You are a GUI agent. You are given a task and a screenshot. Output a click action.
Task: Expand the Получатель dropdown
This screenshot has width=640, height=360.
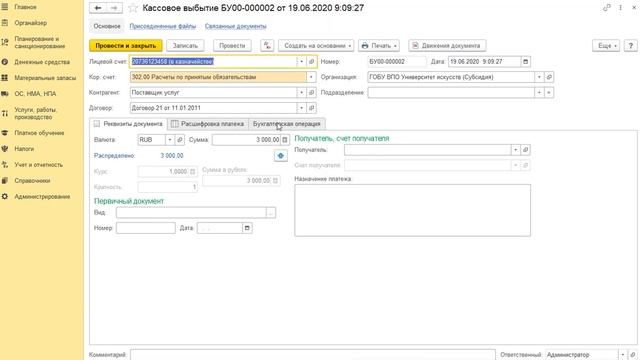(x=516, y=150)
